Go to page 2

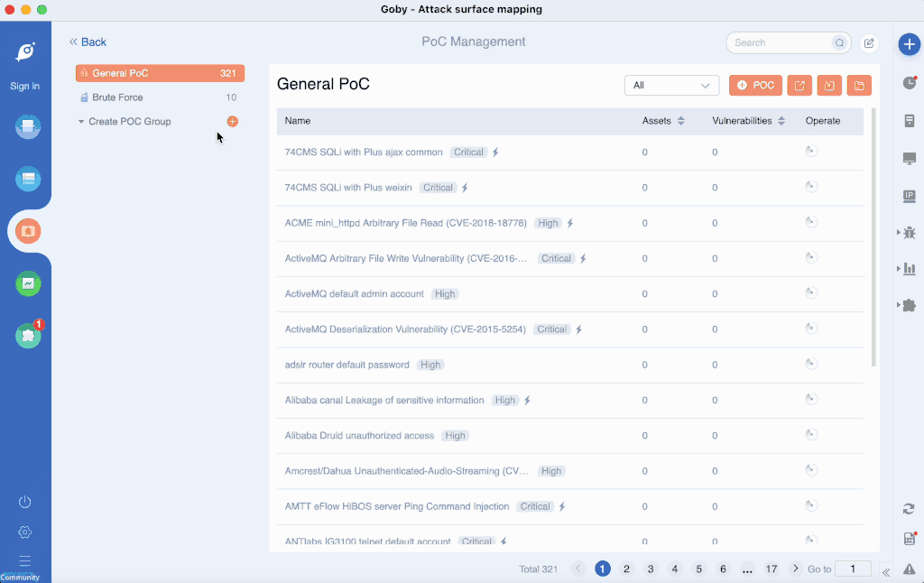pyautogui.click(x=626, y=569)
